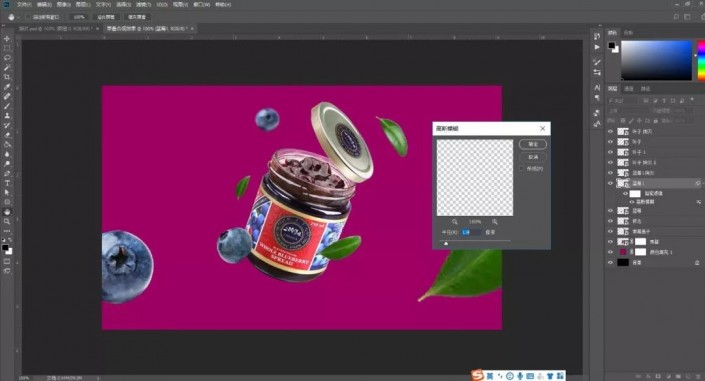Open the layer blend mode dropdown
Viewport: 705px width, 381px height.
pyautogui.click(x=627, y=111)
